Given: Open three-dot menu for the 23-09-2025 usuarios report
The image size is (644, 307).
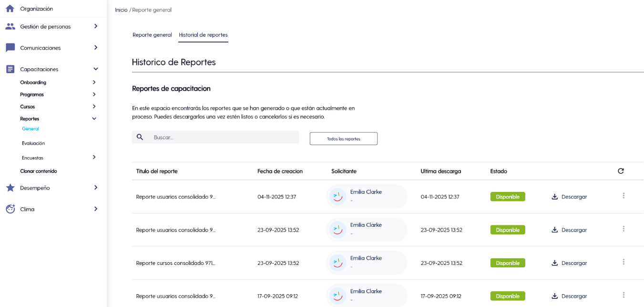Looking at the screenshot, I should click(624, 229).
